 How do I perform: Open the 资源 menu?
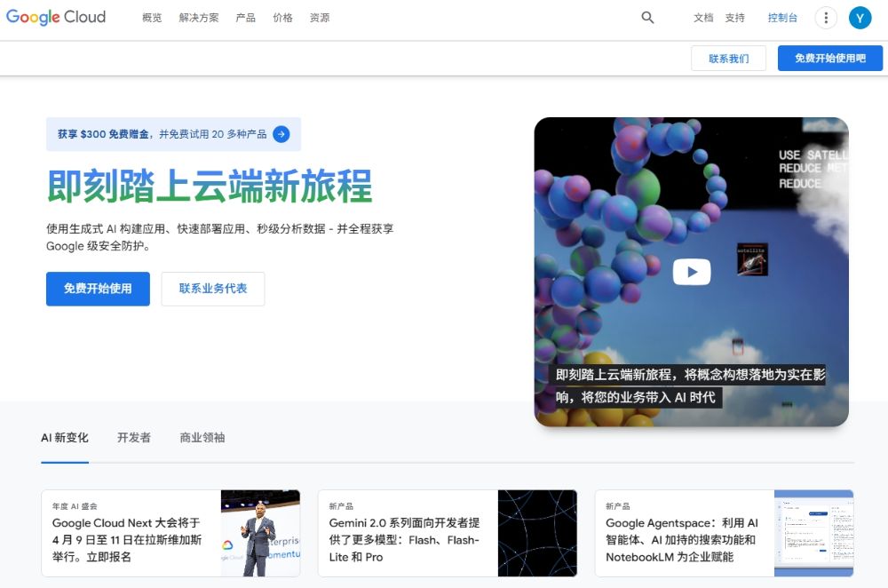point(320,18)
